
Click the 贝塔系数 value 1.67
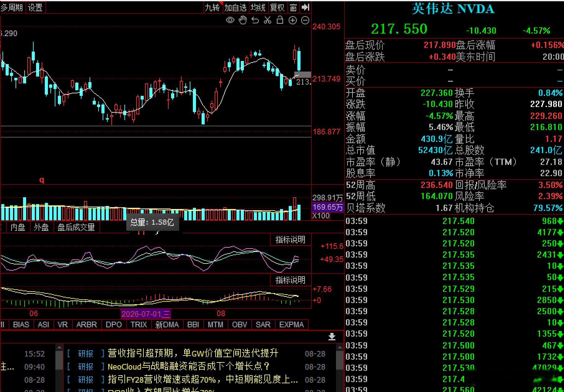pos(444,208)
